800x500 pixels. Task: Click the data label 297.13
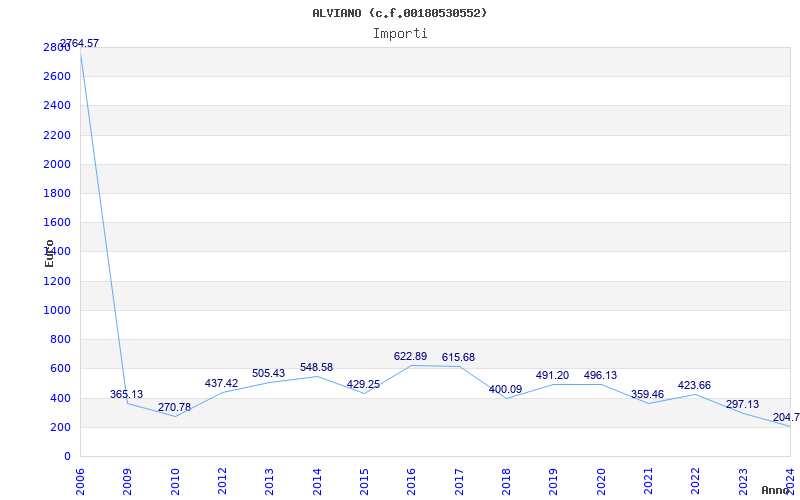coord(742,404)
